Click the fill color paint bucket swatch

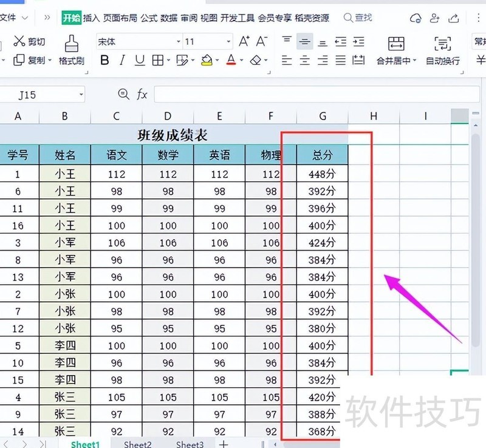click(x=207, y=60)
